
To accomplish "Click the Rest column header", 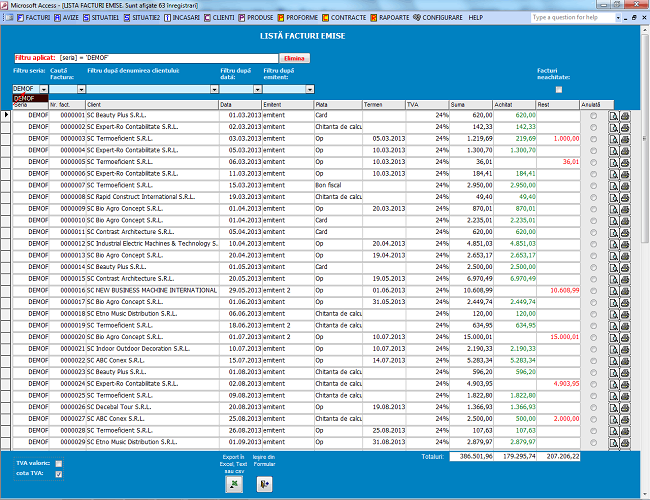I will [x=558, y=105].
